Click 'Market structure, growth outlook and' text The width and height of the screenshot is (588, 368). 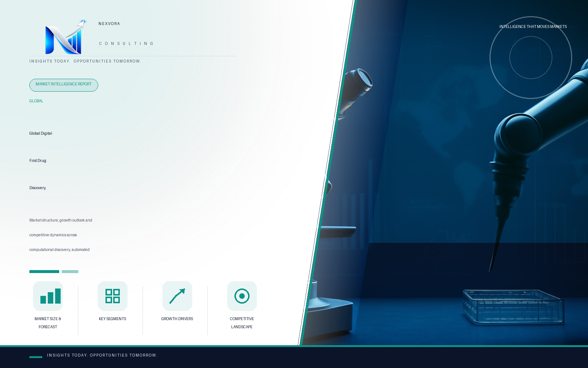[61, 220]
